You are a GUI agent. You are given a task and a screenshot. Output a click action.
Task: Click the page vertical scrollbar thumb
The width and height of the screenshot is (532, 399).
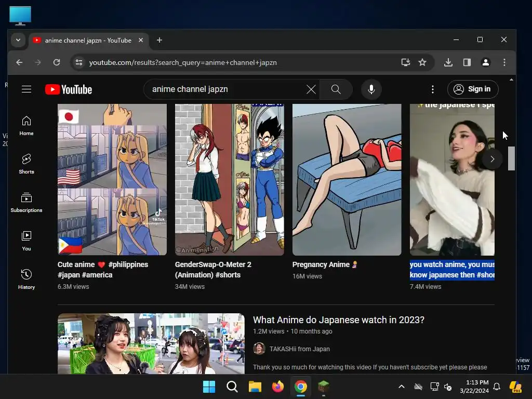[511, 158]
